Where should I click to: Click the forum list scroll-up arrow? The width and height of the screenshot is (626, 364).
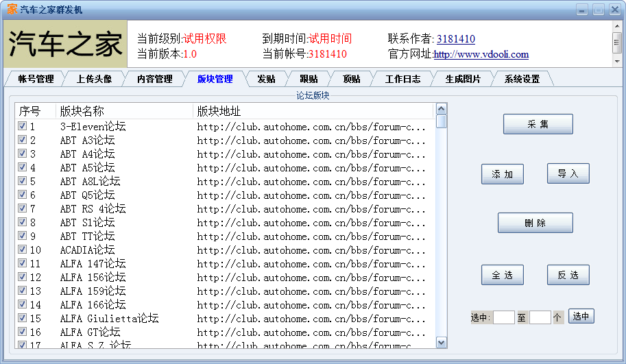(x=441, y=109)
